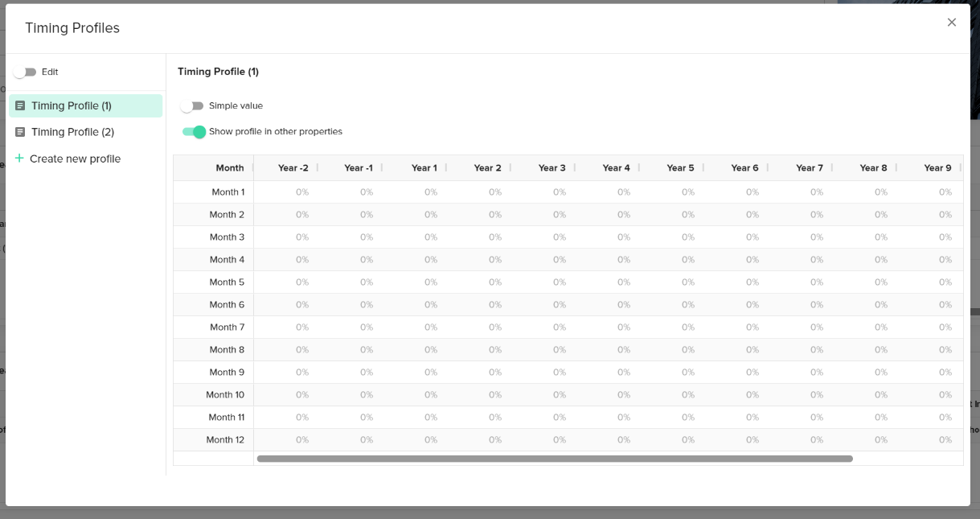Click the document icon beside Timing Profile (2)
This screenshot has height=519, width=980.
(x=20, y=132)
